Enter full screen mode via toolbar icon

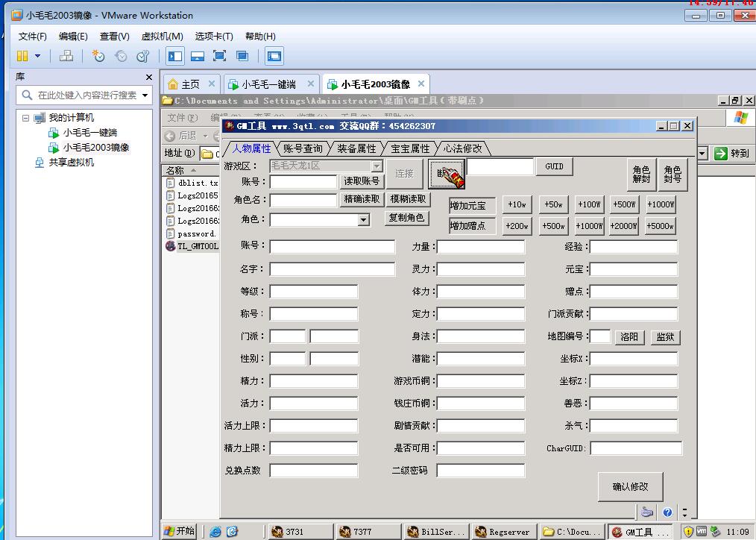218,56
